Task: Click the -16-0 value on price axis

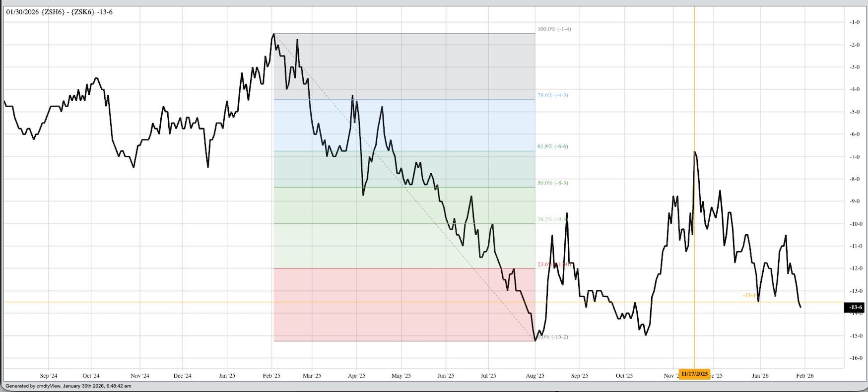Action: (x=855, y=358)
